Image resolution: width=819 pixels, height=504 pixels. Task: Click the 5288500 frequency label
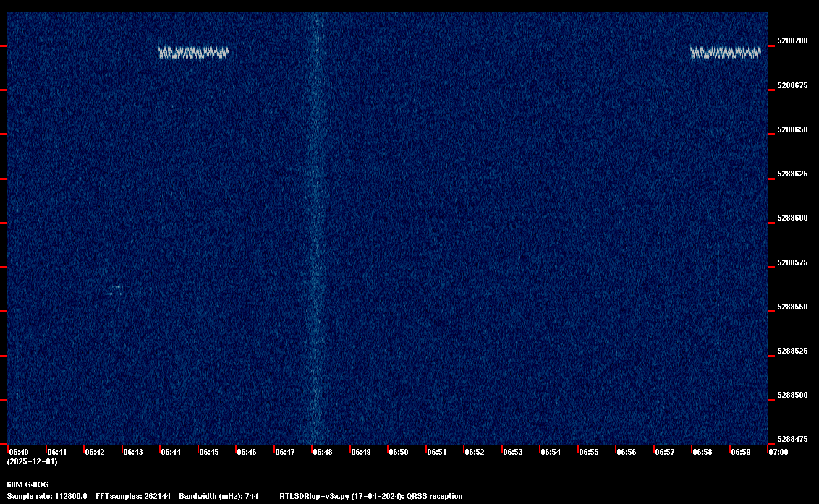(792, 396)
